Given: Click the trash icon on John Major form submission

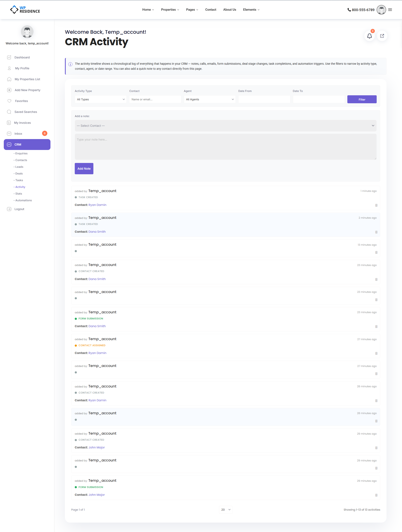Looking at the screenshot, I should (x=376, y=495).
